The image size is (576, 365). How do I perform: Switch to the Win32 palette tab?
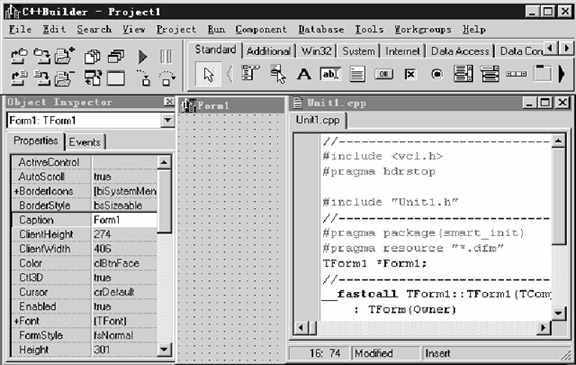point(316,51)
